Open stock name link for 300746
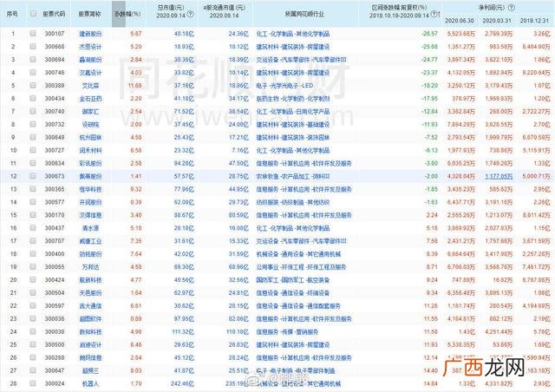Image resolution: width=555 pixels, height=392 pixels. click(90, 73)
